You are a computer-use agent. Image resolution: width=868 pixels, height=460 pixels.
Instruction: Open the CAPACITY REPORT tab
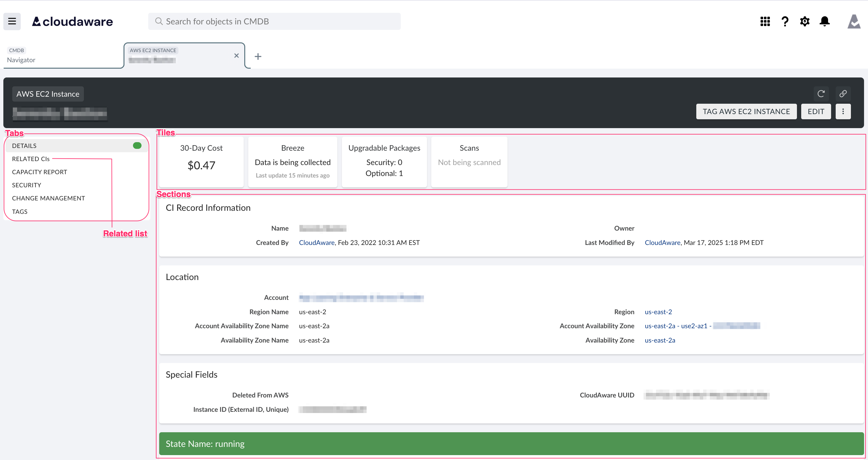pos(39,172)
